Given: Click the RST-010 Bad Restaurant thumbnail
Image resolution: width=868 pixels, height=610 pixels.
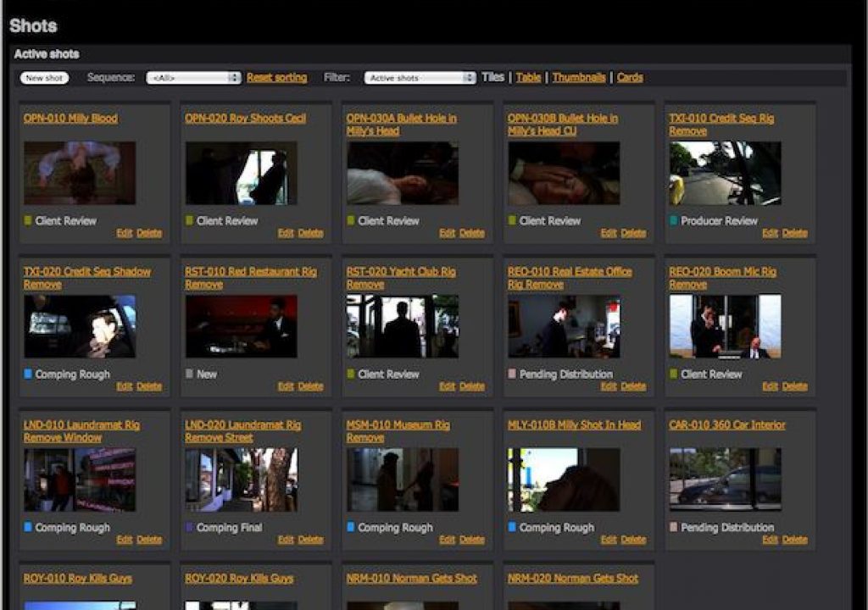Looking at the screenshot, I should 242,326.
